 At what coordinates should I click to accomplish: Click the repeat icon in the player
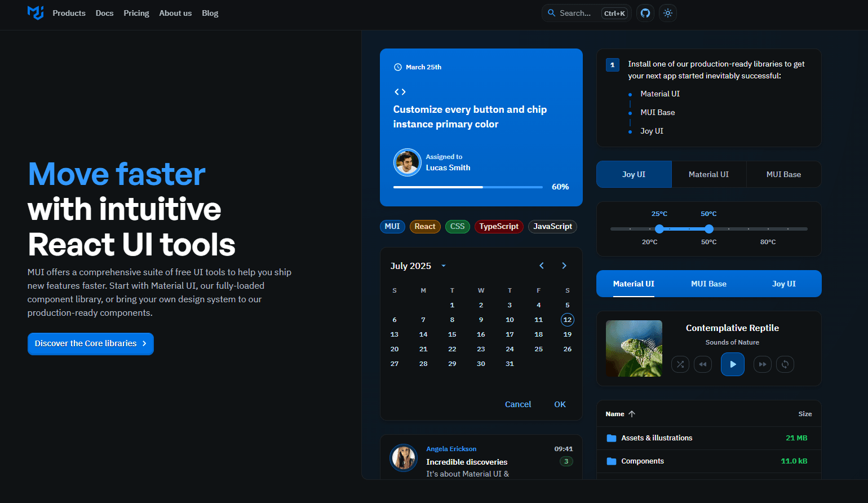pos(785,364)
